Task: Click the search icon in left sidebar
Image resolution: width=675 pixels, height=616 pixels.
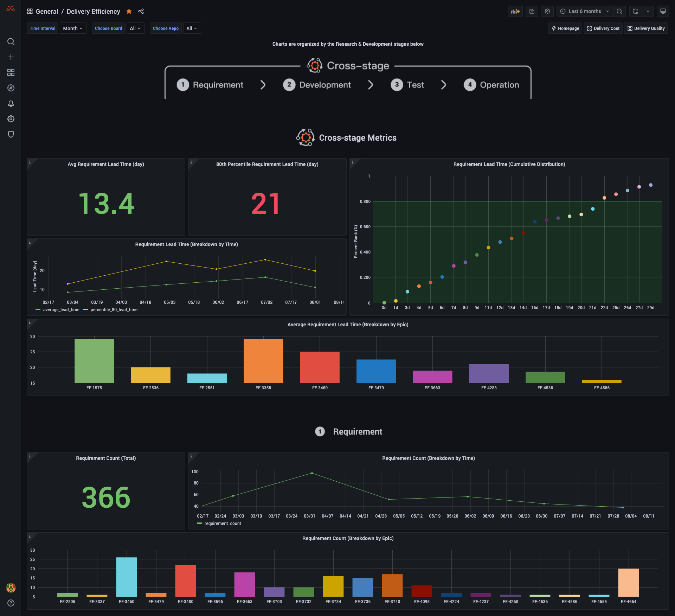Action: [11, 41]
